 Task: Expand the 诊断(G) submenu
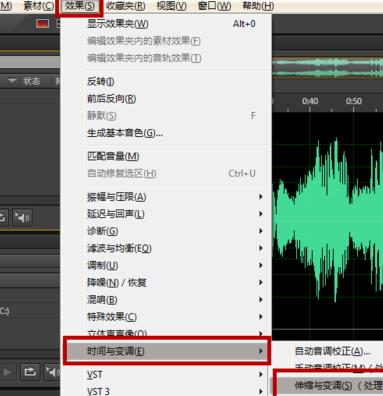point(166,231)
